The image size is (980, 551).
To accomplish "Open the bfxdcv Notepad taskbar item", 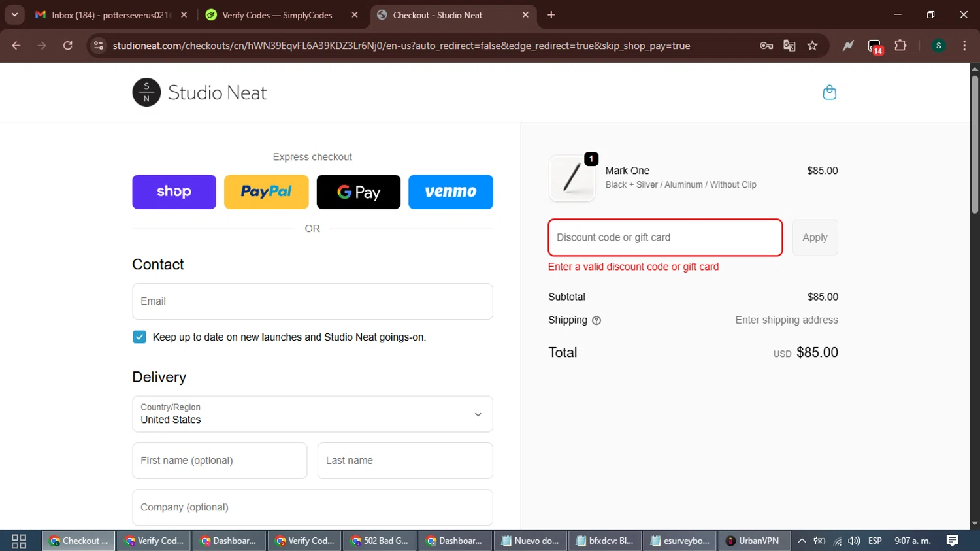I will pos(605,541).
